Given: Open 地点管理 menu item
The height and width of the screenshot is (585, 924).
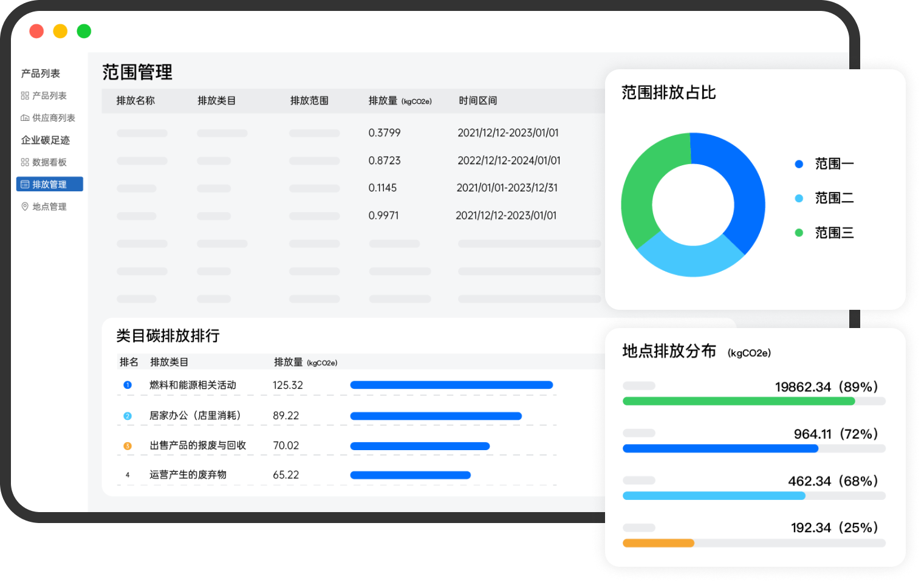Looking at the screenshot, I should [x=49, y=207].
